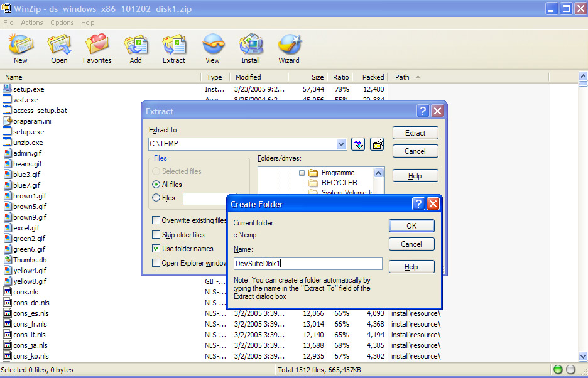The width and height of the screenshot is (588, 378).
Task: Select the All files radio button
Action: click(x=156, y=185)
